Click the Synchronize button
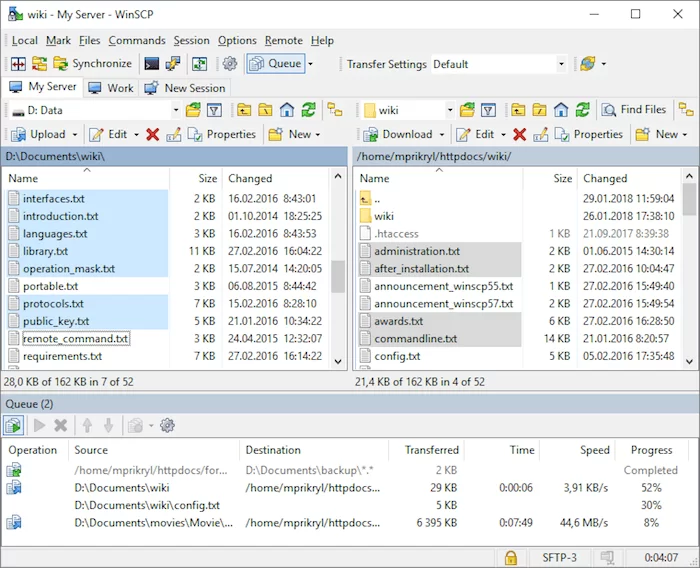Screen dimensions: 700x568 [x=92, y=64]
